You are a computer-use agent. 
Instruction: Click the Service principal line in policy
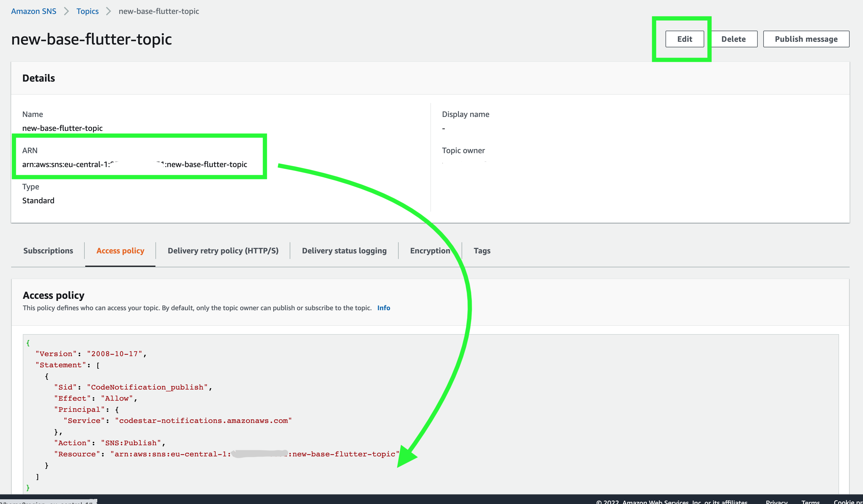coord(177,420)
